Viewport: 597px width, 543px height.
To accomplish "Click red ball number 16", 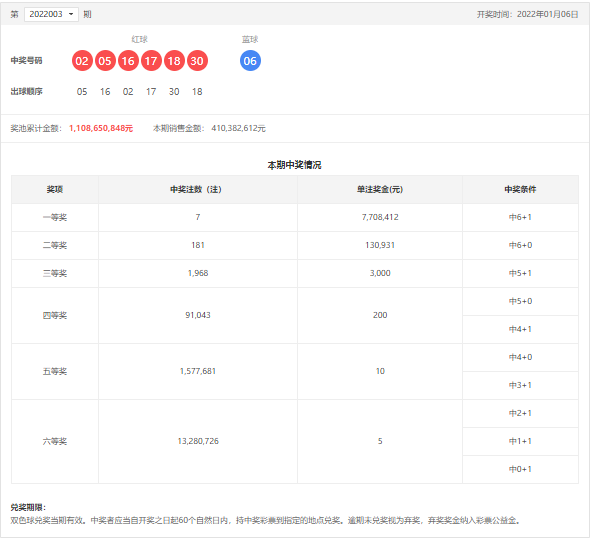I will pyautogui.click(x=128, y=61).
